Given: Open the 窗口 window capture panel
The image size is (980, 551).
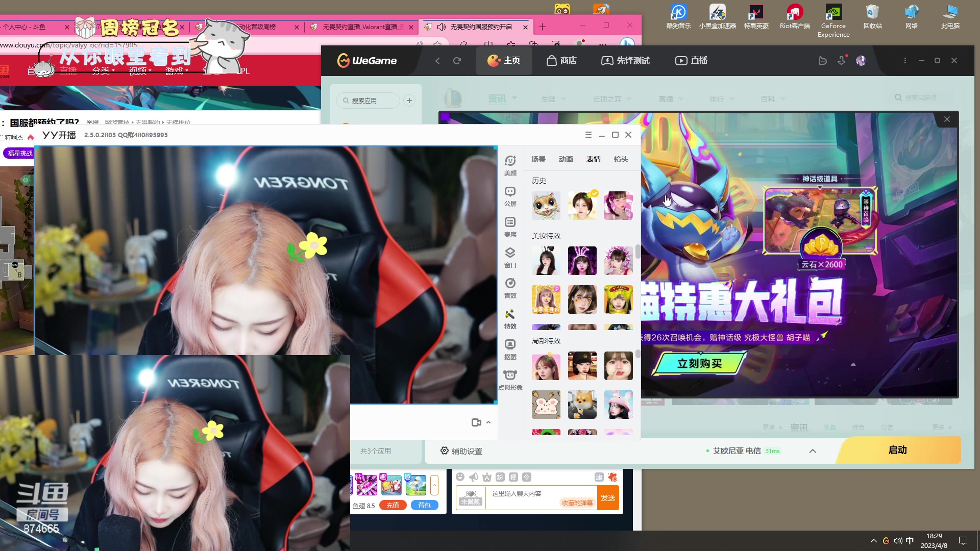Looking at the screenshot, I should pyautogui.click(x=510, y=258).
